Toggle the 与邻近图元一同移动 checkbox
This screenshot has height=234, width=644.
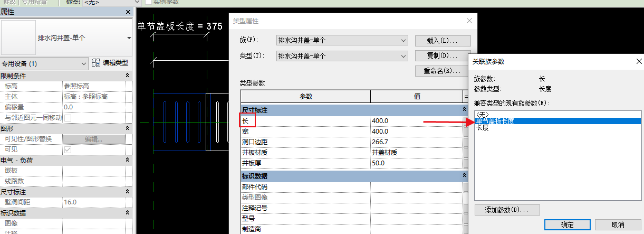(68, 118)
